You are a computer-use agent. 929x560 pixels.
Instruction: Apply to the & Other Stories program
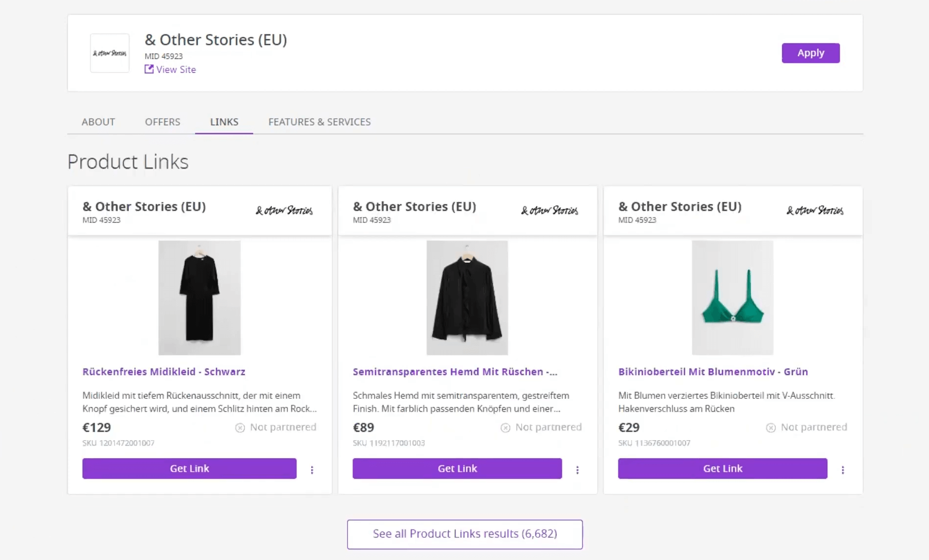(811, 53)
